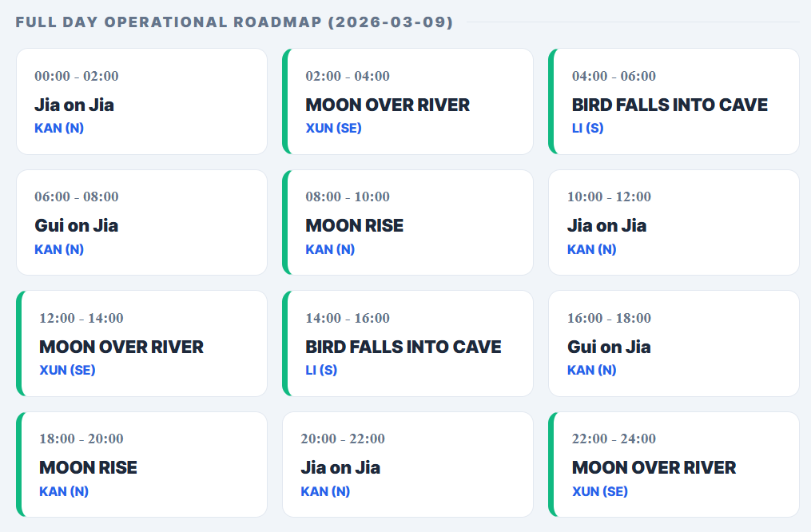Open the 00:00 - 02:00 Jia on Jia card
The height and width of the screenshot is (532, 811).
141,101
